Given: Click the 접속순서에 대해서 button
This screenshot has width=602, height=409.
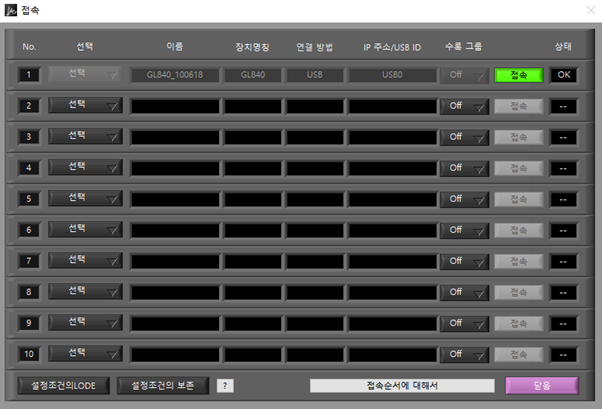Looking at the screenshot, I should (x=402, y=386).
